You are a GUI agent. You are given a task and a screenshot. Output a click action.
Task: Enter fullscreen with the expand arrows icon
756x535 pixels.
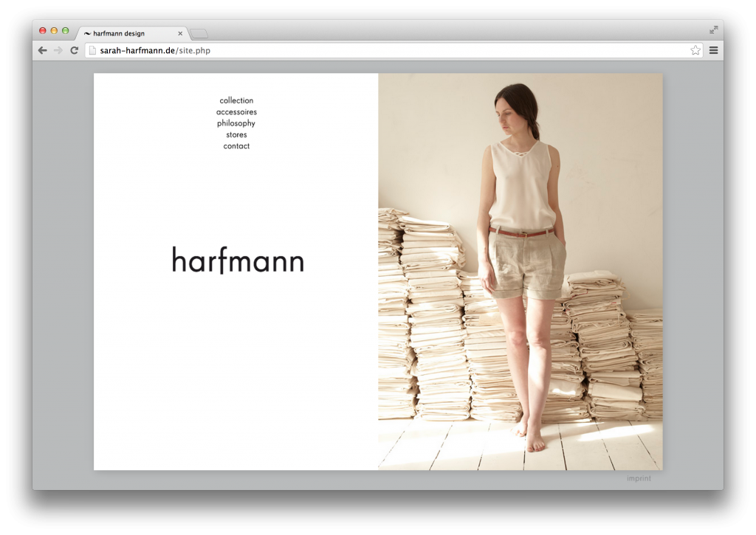(x=714, y=30)
